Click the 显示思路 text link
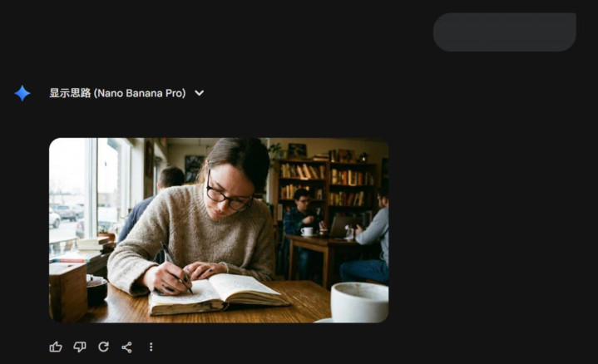This screenshot has width=598, height=364. coord(70,93)
